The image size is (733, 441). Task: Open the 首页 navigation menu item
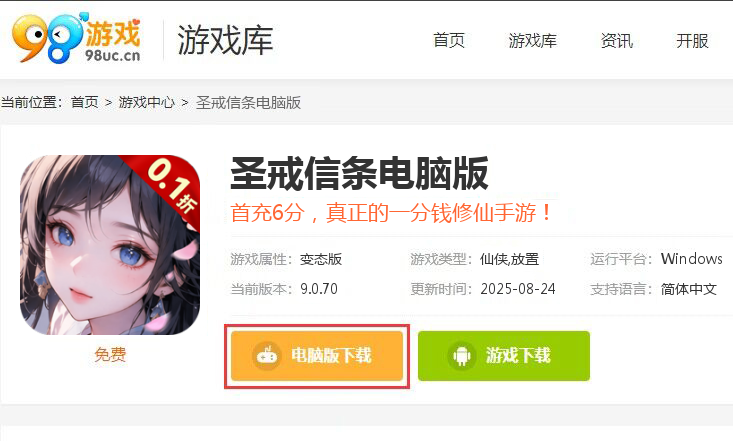[x=449, y=41]
